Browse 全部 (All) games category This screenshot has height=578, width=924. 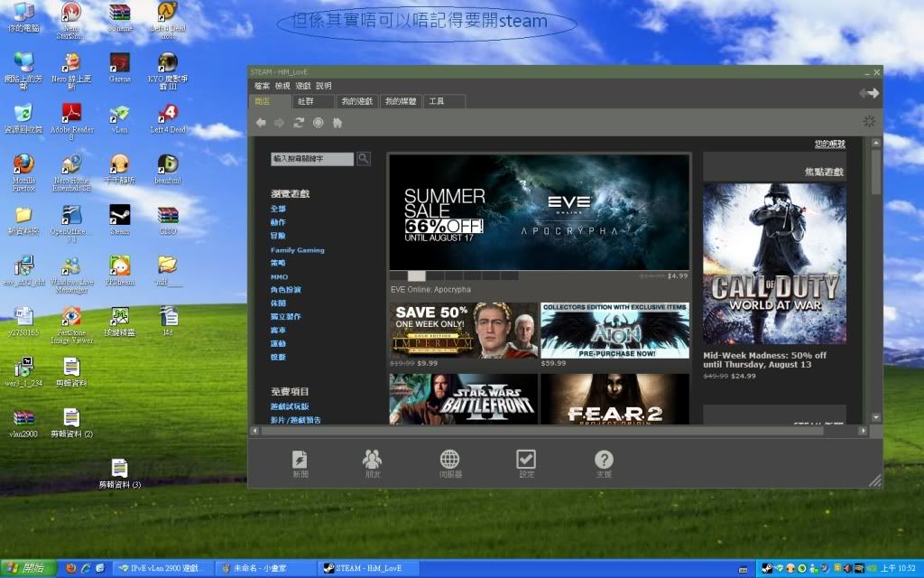[278, 209]
